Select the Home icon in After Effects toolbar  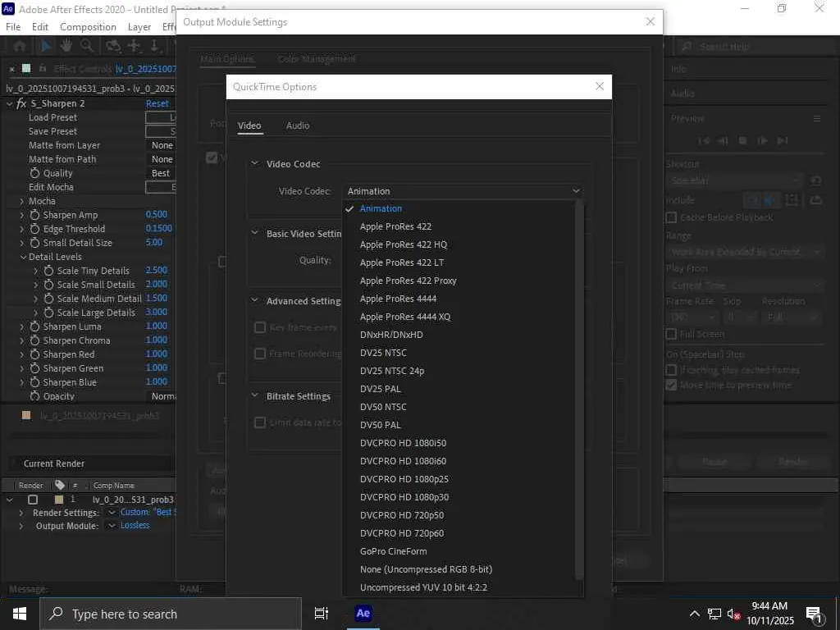click(20, 46)
